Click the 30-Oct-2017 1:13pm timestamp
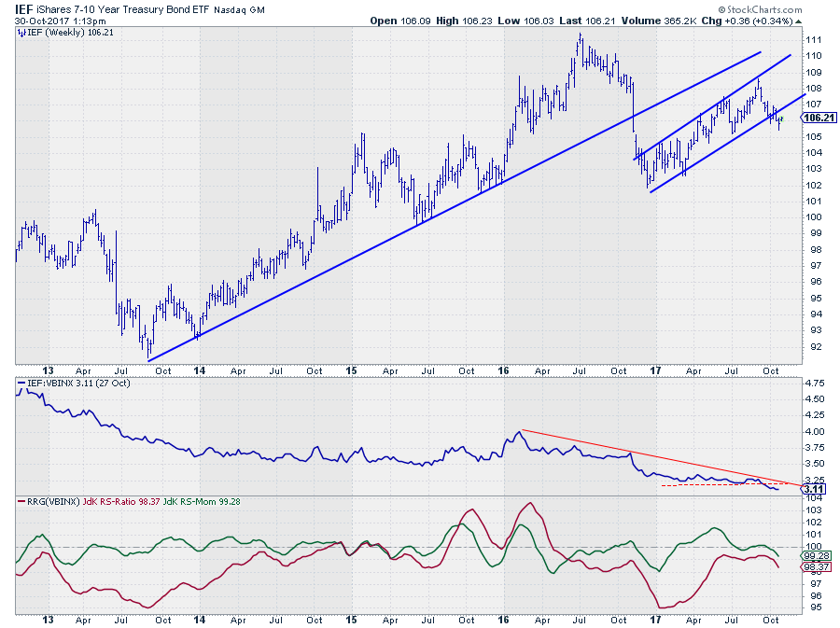This screenshot has width=840, height=628. (60, 21)
